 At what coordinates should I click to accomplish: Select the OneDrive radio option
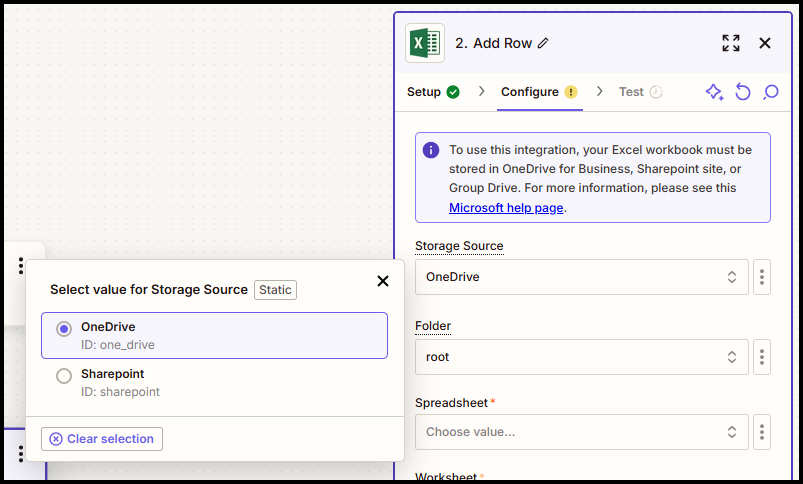[64, 329]
